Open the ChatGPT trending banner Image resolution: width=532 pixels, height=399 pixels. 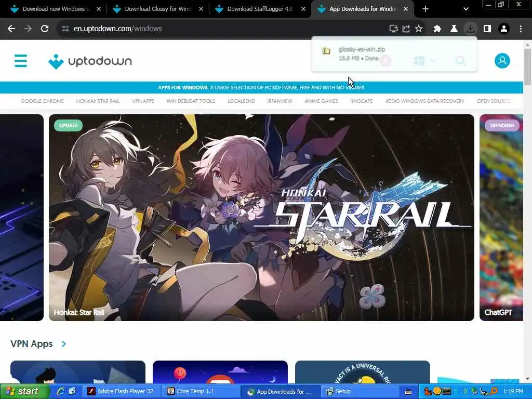[x=501, y=218]
